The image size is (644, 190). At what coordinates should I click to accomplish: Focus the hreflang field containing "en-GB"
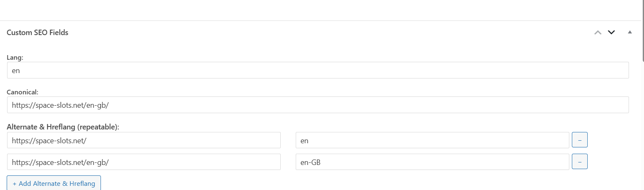click(x=432, y=162)
